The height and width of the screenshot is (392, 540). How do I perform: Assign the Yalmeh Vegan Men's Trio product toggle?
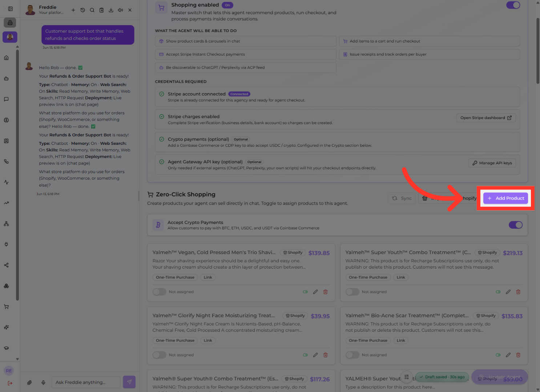tap(159, 292)
